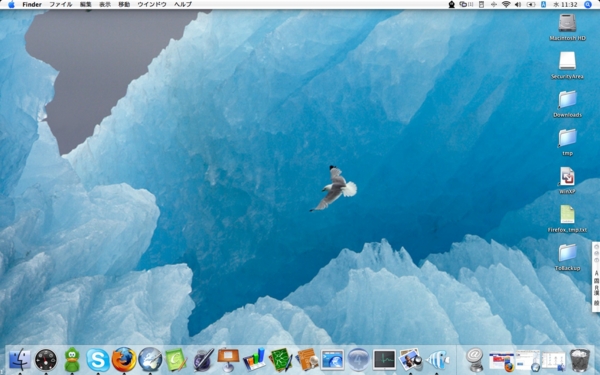Open Finder from the Dock
The width and height of the screenshot is (600, 375).
tap(20, 360)
